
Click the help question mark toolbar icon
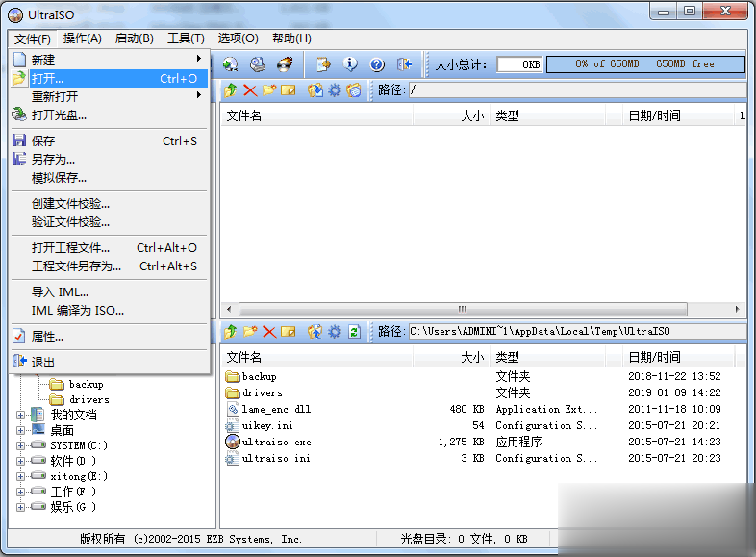[x=377, y=64]
